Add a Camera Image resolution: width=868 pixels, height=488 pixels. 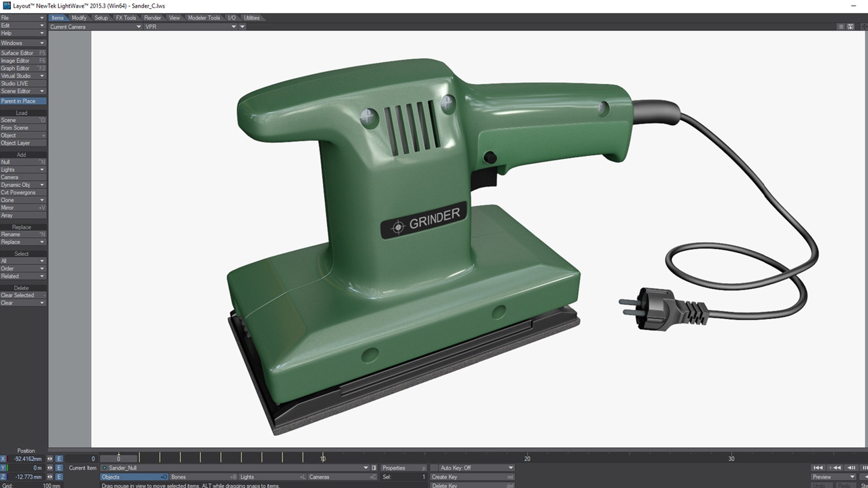coord(23,177)
